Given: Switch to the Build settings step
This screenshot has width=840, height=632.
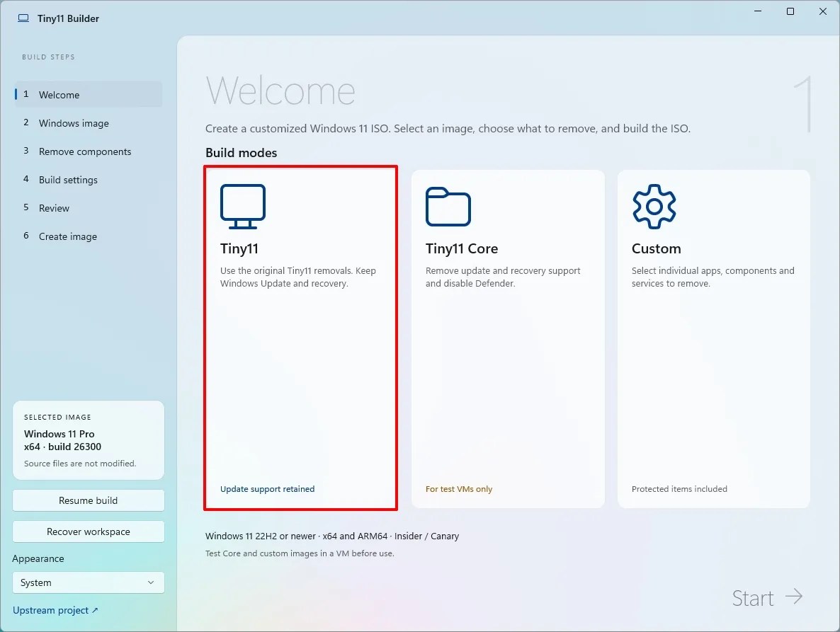Looking at the screenshot, I should pos(89,180).
